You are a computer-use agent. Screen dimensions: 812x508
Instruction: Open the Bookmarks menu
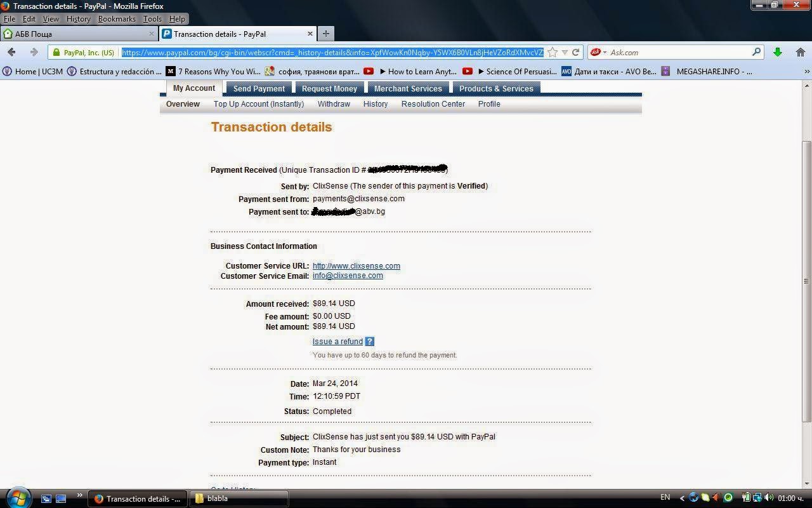tap(117, 19)
